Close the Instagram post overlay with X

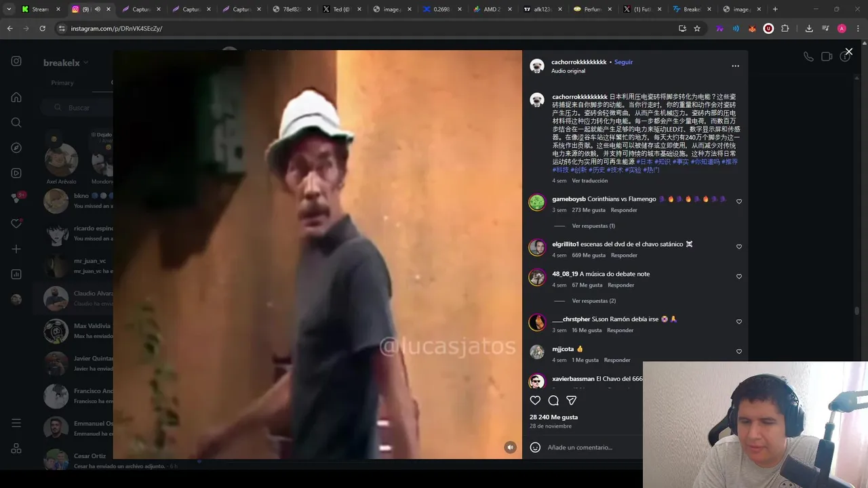[x=848, y=52]
